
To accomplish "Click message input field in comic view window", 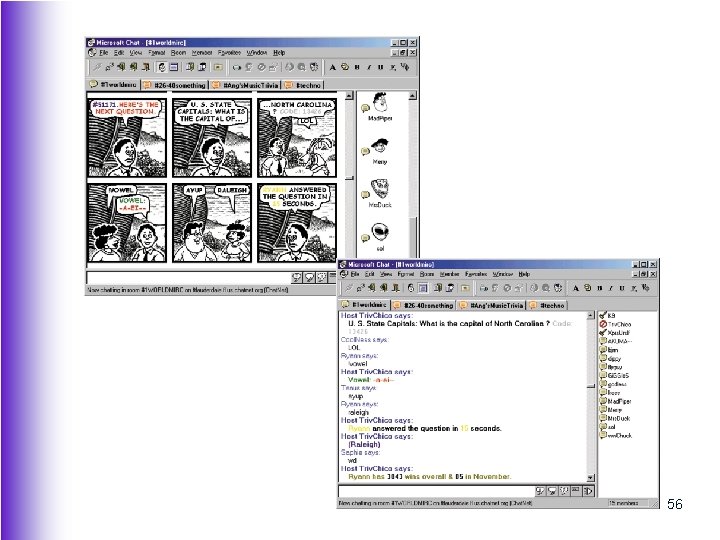I will click(189, 277).
